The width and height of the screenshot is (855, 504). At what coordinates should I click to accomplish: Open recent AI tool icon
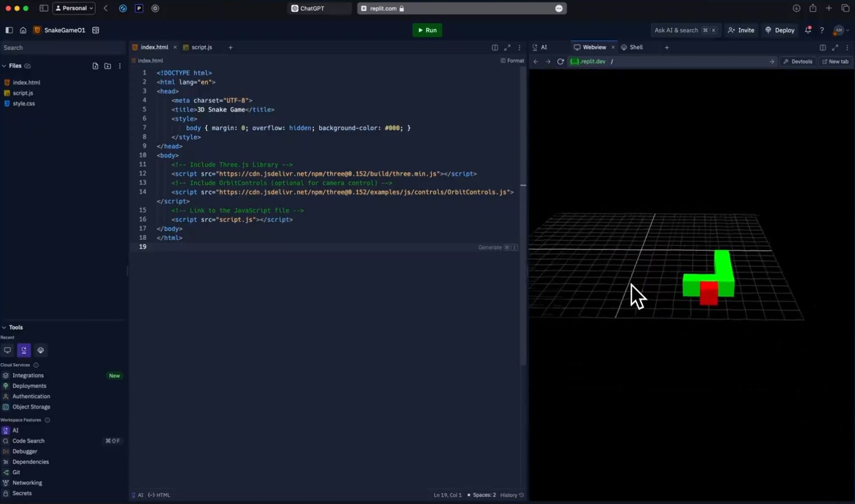pyautogui.click(x=24, y=350)
